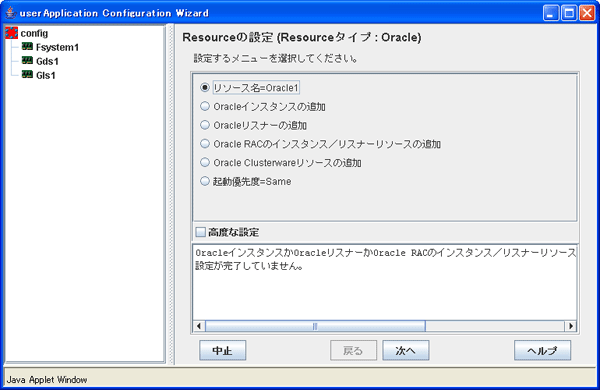Image resolution: width=600 pixels, height=390 pixels.
Task: Select the config tree node label
Action: (34, 34)
